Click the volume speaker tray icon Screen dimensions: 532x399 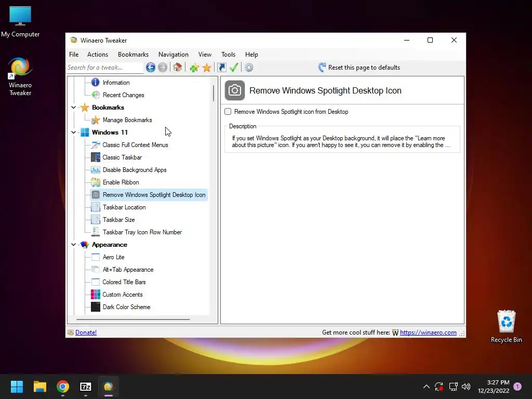[466, 387]
